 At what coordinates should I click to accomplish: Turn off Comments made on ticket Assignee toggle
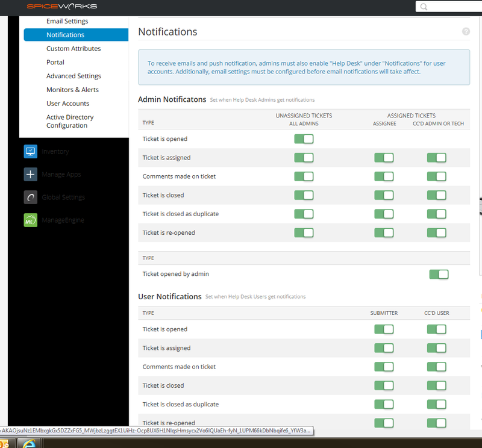tap(384, 176)
